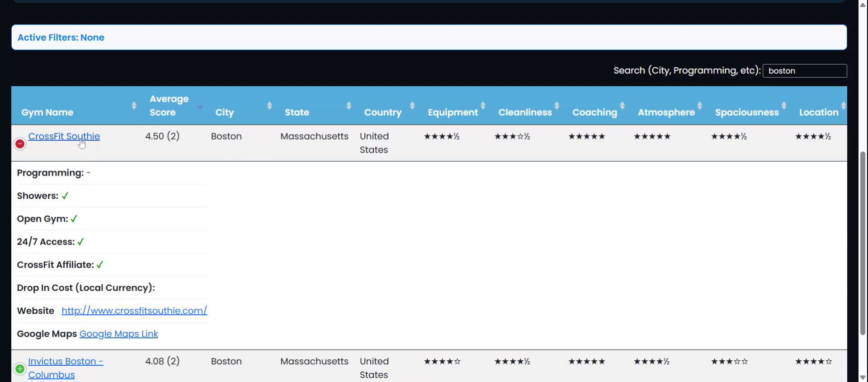868x382 pixels.
Task: Click the Programming label
Action: [50, 173]
